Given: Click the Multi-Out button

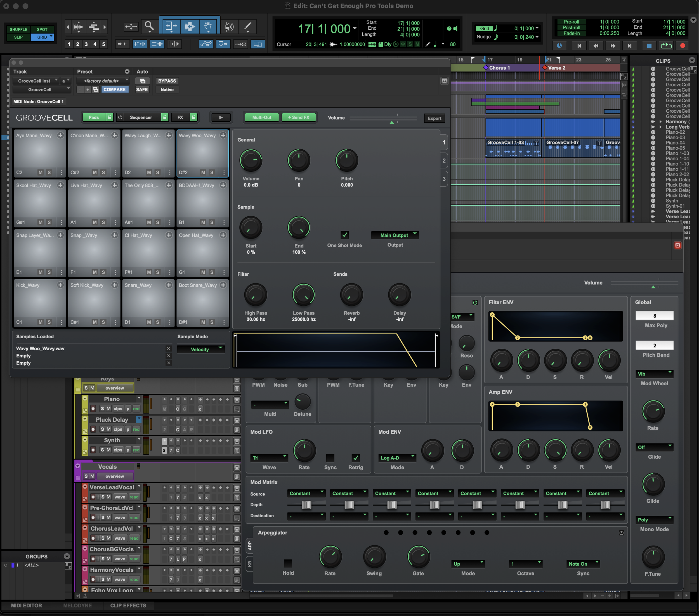Looking at the screenshot, I should (262, 117).
